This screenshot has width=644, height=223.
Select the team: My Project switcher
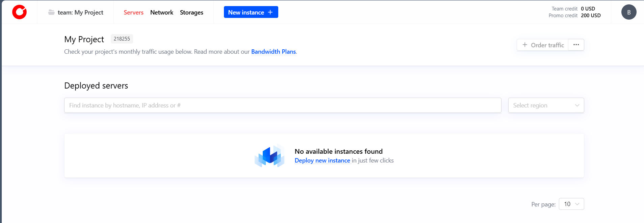pos(80,13)
